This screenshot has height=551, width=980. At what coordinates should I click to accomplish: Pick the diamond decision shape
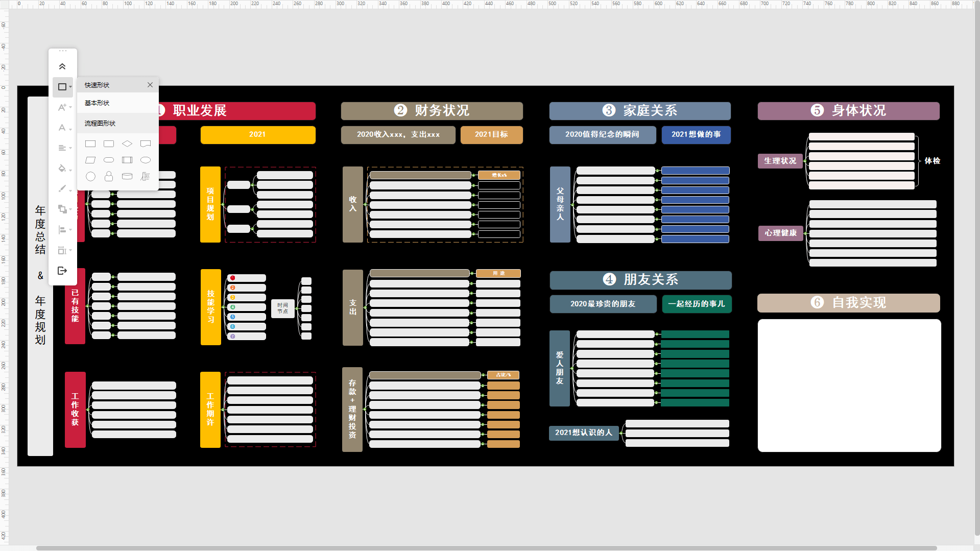pyautogui.click(x=127, y=144)
